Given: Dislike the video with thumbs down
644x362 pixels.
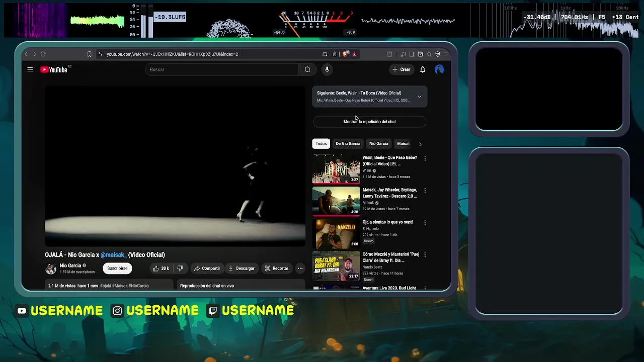Looking at the screenshot, I should (x=180, y=268).
